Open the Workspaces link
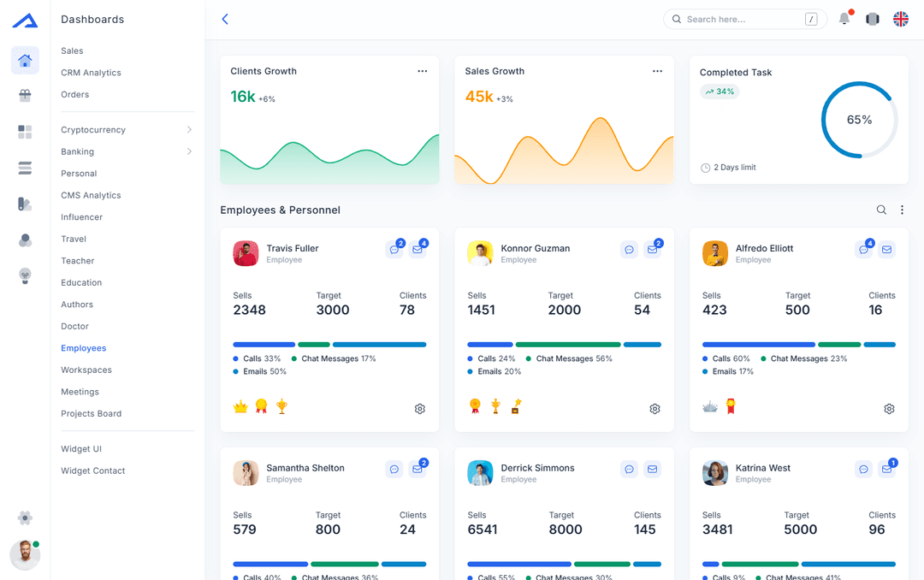The width and height of the screenshot is (924, 580). (x=86, y=370)
